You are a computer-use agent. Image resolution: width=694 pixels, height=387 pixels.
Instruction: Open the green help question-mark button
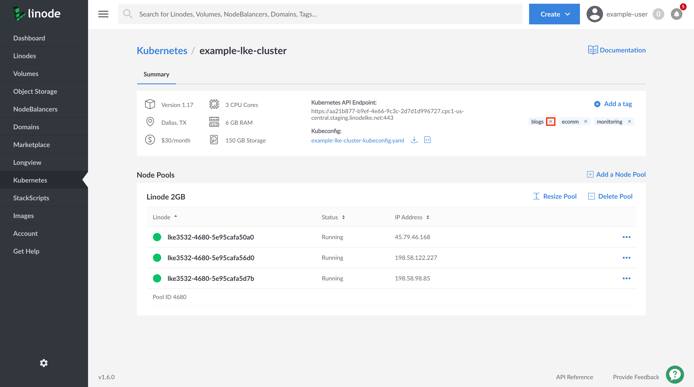(x=675, y=375)
